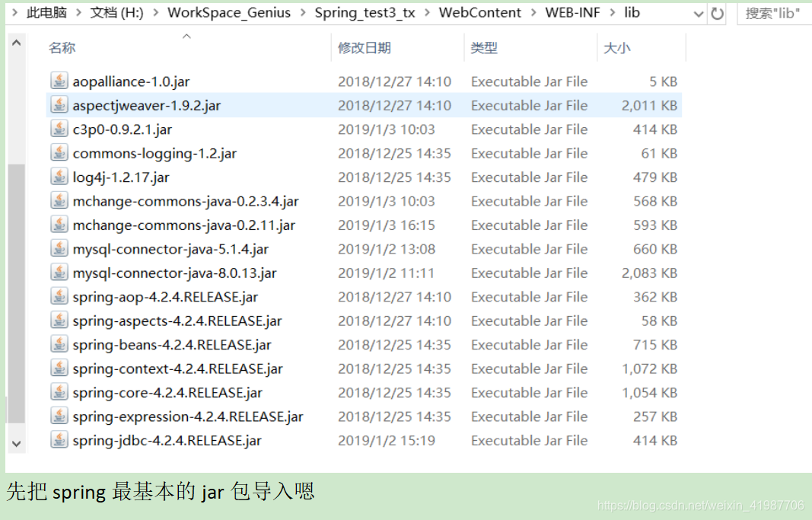Image resolution: width=812 pixels, height=520 pixels.
Task: Click the log4j-1.2.17.jar file icon
Action: [x=59, y=177]
